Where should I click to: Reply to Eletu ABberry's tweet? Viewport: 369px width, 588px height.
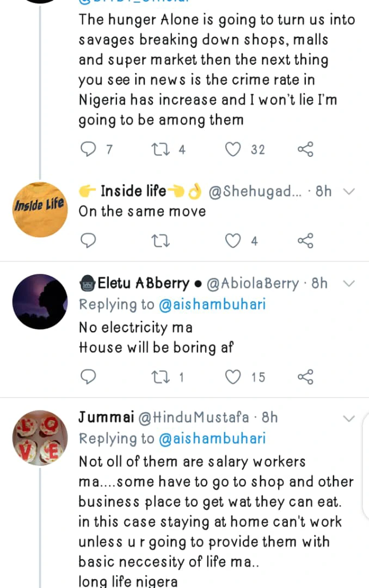(x=88, y=377)
